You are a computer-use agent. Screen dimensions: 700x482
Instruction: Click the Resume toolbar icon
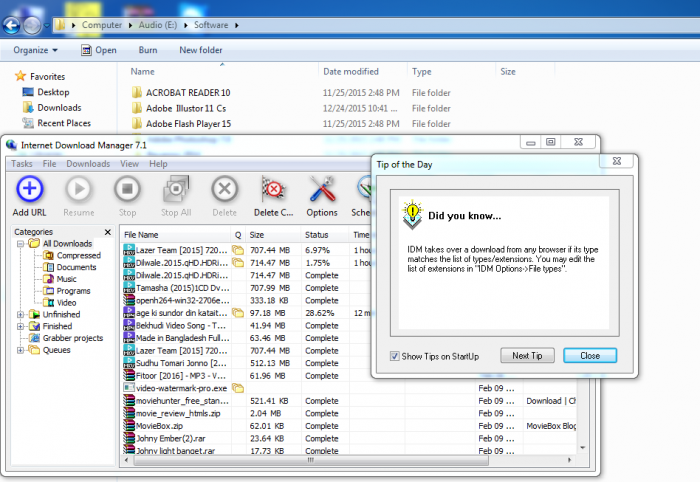coord(79,189)
